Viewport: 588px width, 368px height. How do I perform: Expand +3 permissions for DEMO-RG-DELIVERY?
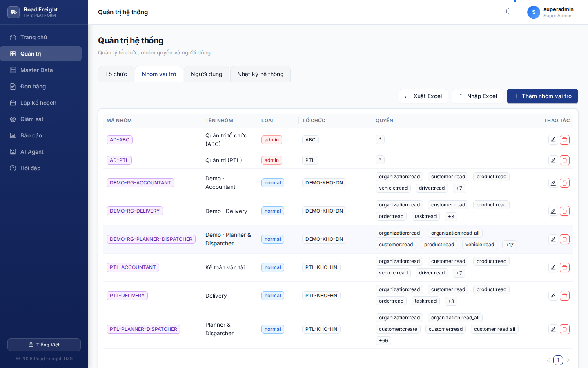click(x=451, y=216)
